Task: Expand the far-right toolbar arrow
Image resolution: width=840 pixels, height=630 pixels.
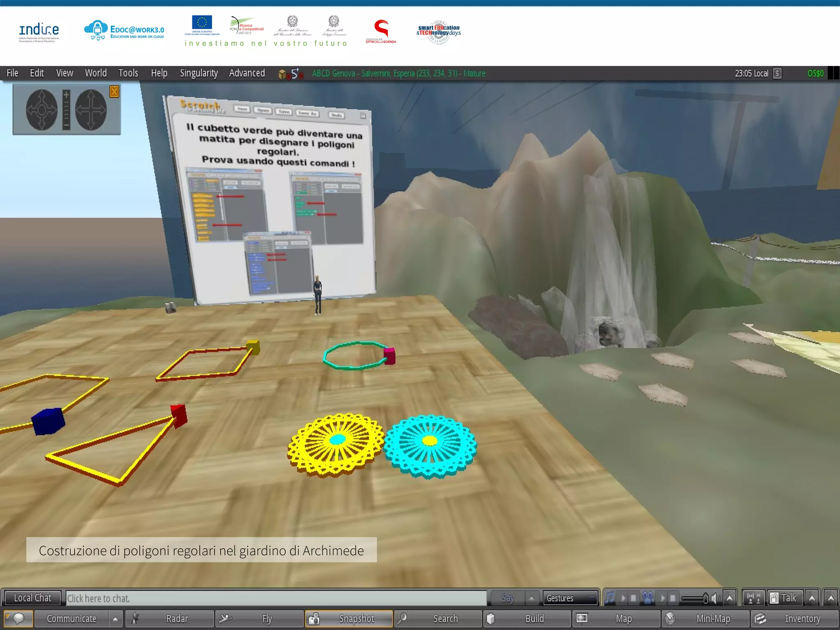Action: coord(831,598)
